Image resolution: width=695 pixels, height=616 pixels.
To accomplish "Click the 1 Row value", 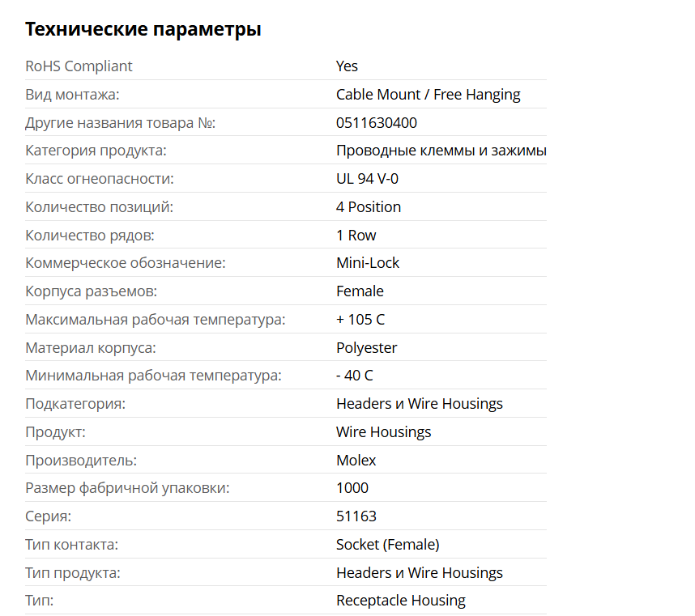I will click(356, 236).
